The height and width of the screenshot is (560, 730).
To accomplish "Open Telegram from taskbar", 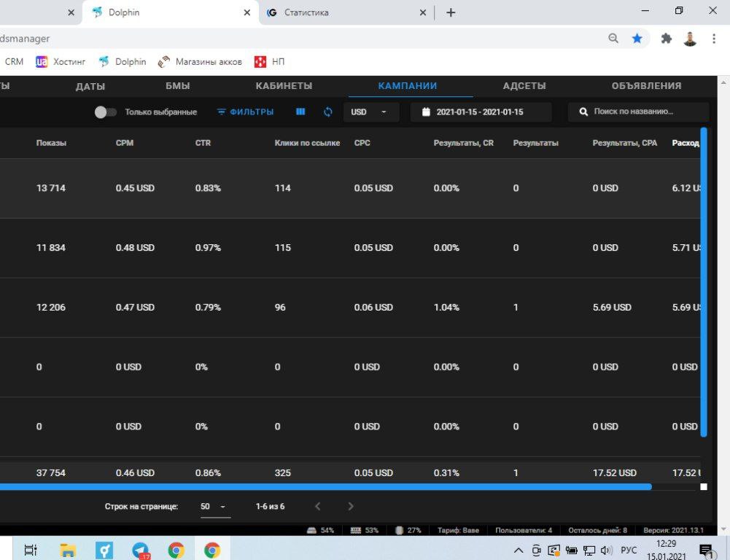I will click(140, 550).
